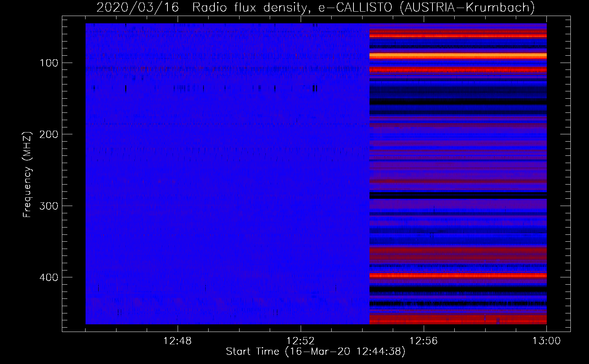Click the plot title "2020/03/16 Radio flux density"
589x364 pixels.
[202, 7]
